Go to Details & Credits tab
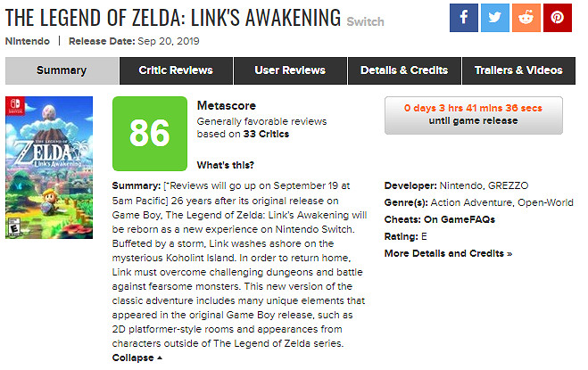The image size is (588, 370). pos(402,70)
